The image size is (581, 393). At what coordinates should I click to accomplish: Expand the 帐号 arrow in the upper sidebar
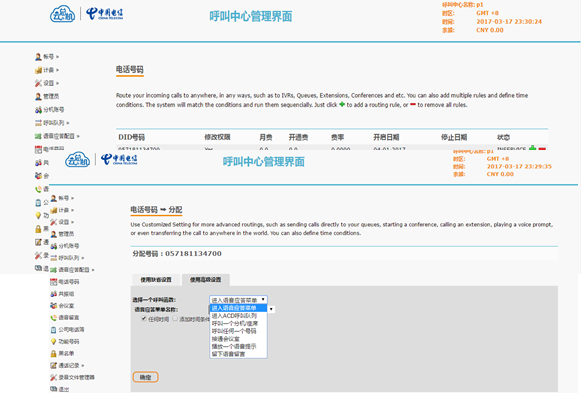point(57,57)
